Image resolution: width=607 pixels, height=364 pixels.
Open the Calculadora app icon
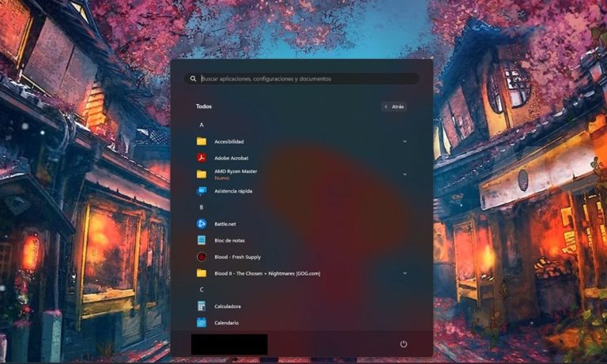(x=202, y=306)
